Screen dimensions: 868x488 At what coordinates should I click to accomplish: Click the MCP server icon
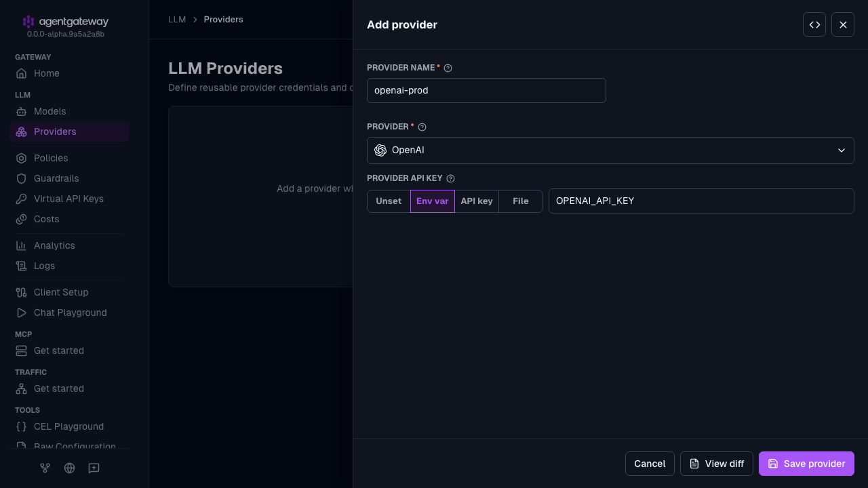(x=21, y=350)
